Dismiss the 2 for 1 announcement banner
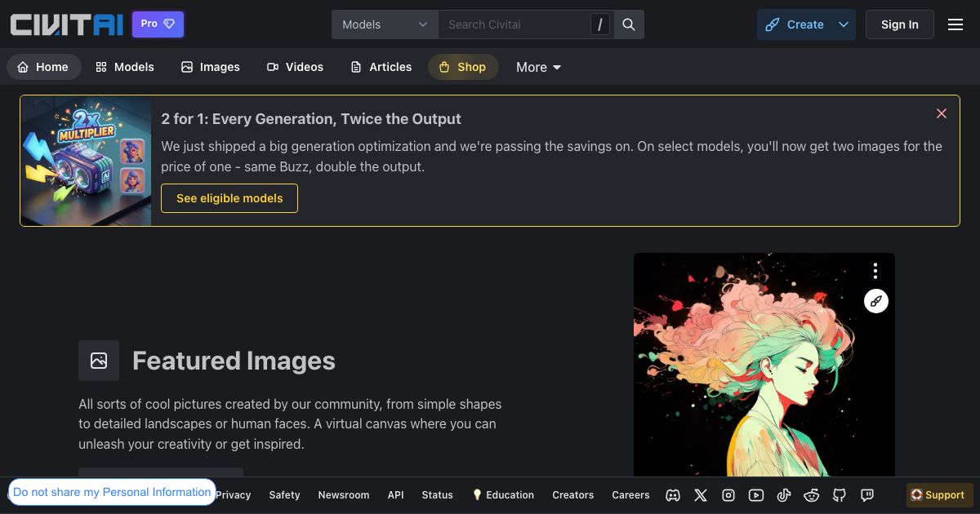The image size is (980, 514). (x=942, y=113)
